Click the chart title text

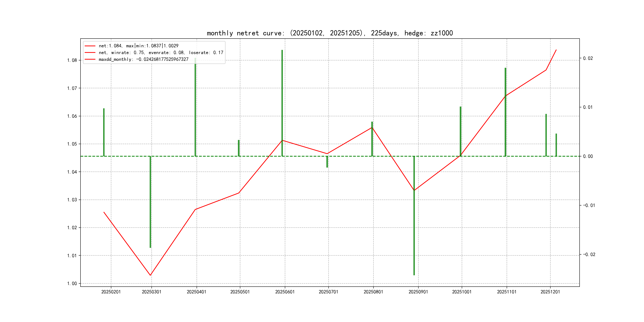[x=330, y=33]
